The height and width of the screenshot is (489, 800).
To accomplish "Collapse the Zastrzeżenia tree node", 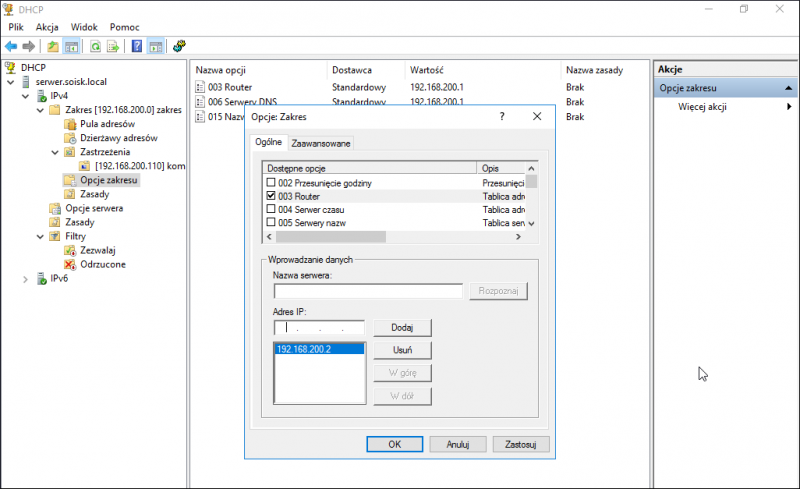I will click(x=55, y=152).
